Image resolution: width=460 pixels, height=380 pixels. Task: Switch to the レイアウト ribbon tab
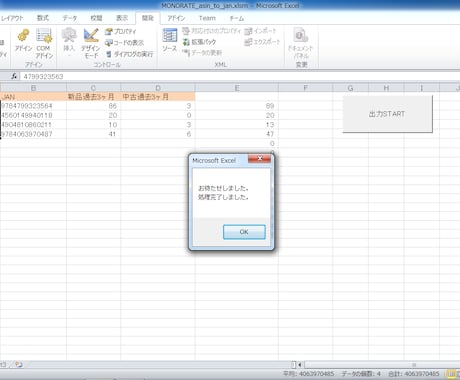12,18
